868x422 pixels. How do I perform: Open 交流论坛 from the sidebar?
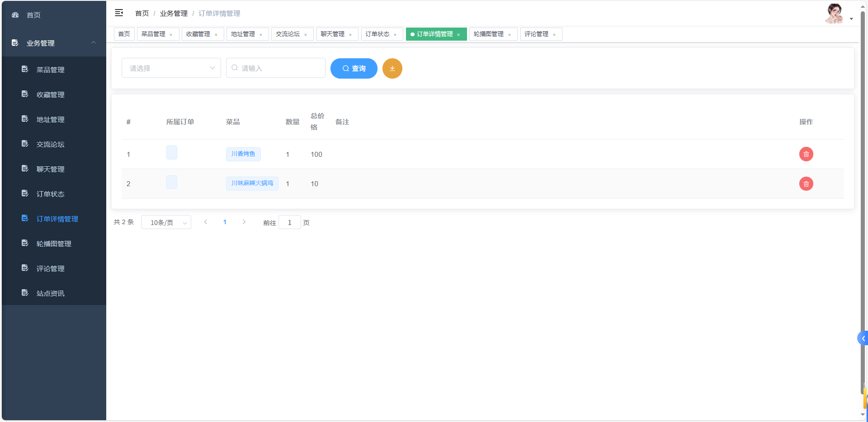tap(51, 144)
